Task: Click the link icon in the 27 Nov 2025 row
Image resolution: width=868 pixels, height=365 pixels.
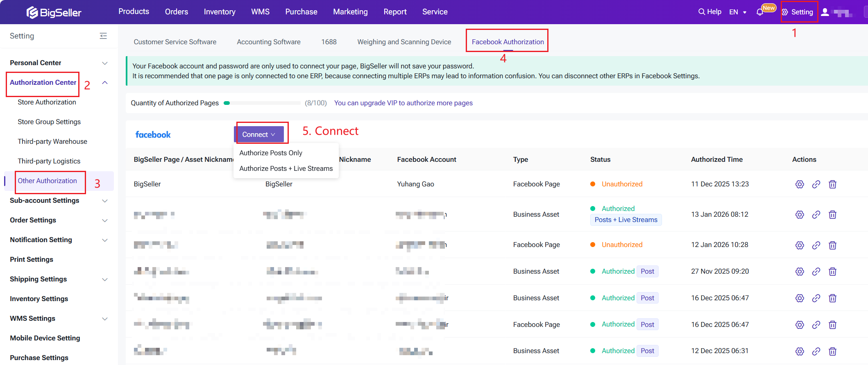Action: (x=816, y=272)
